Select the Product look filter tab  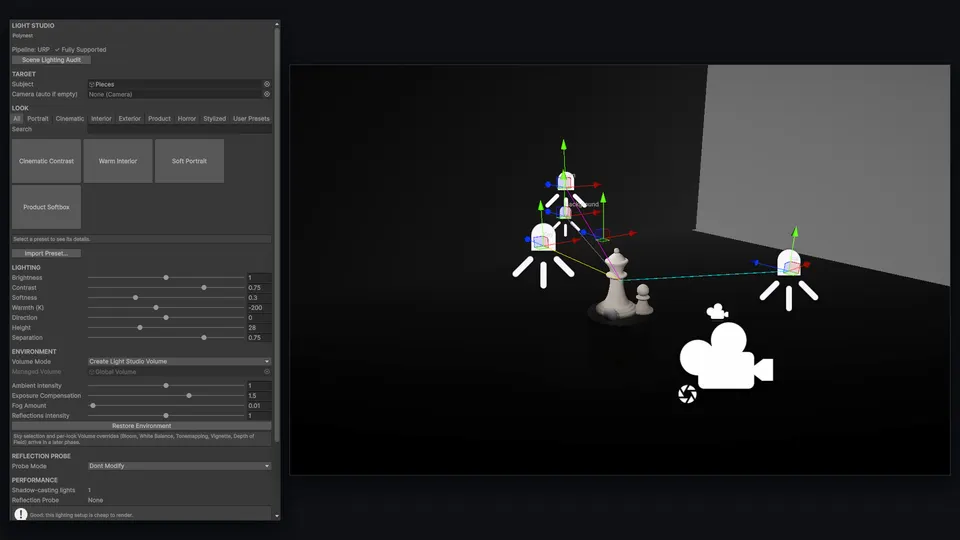[x=159, y=119]
